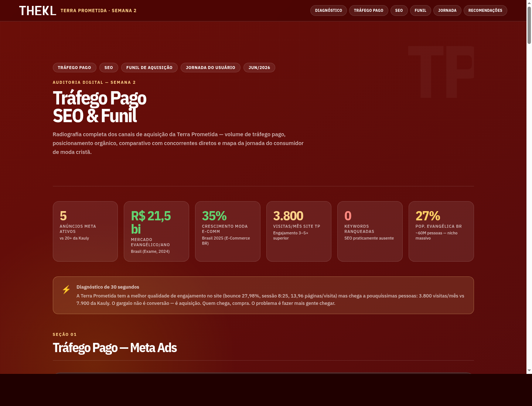Viewport: 532px width, 406px height.
Task: Click the scrollbar up arrow
Action: 529,3
